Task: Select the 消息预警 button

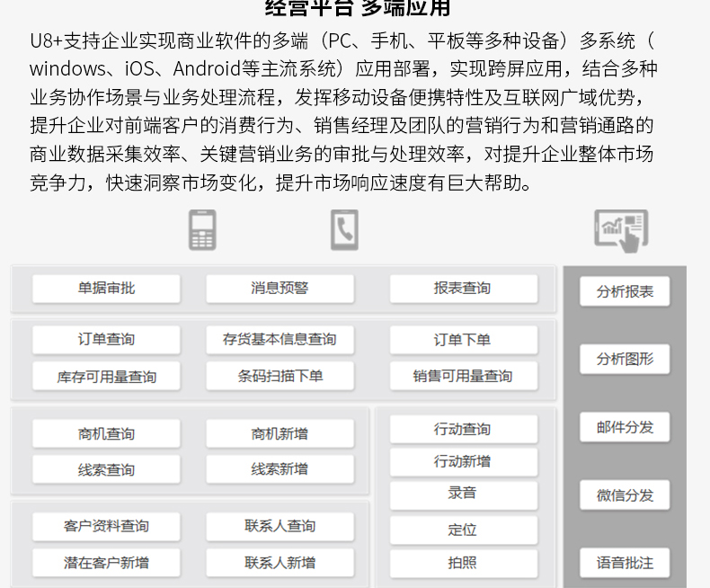Action: (280, 289)
